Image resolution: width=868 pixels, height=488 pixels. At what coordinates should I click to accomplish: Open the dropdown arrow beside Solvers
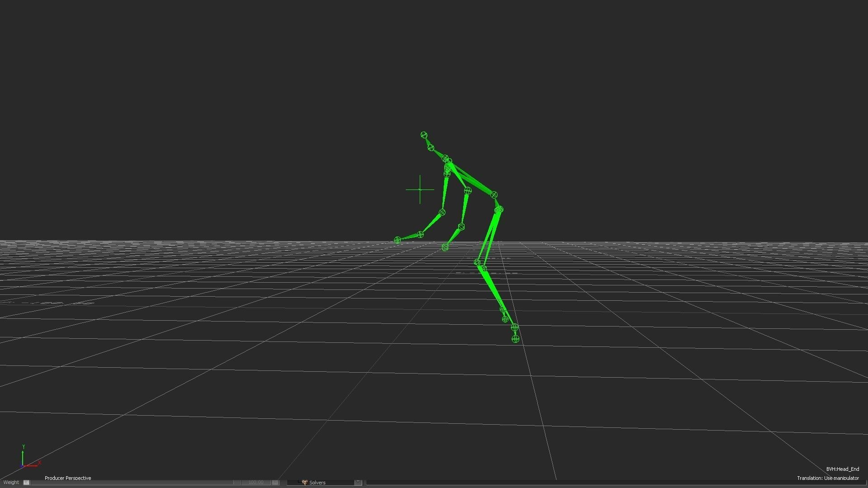point(358,483)
